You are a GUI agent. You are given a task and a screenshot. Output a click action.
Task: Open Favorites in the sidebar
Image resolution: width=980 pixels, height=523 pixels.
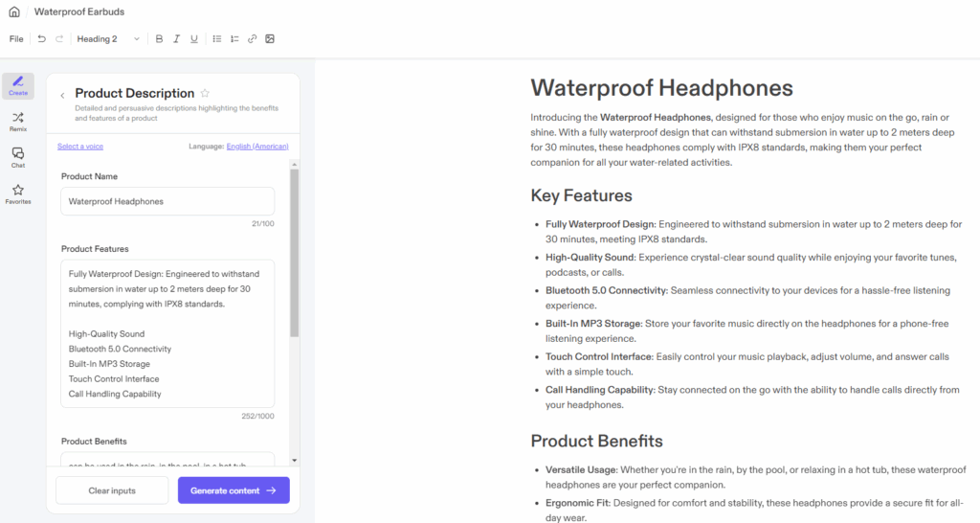[x=18, y=193]
